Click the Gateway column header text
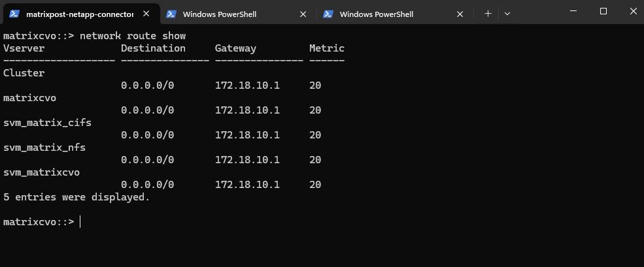The width and height of the screenshot is (644, 267). tap(235, 48)
